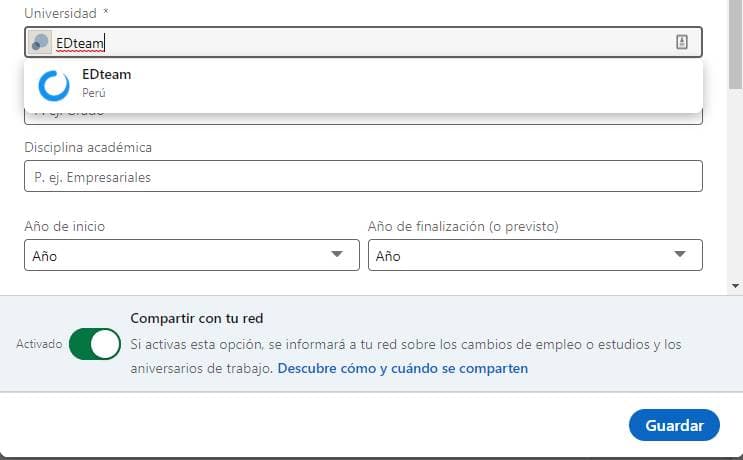Viewport: 743px width, 460px height.
Task: Click the school placeholder logo in Universidad field
Action: click(x=40, y=42)
